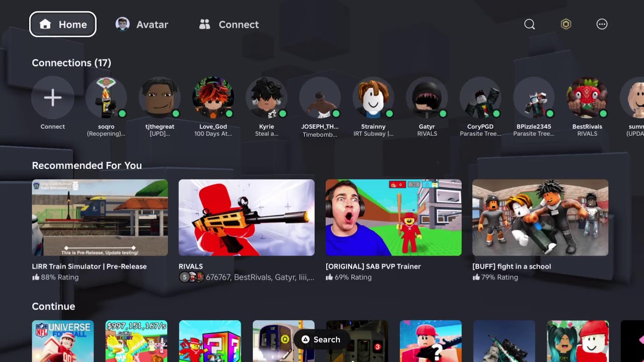Click the '100 Days At...' status text
The height and width of the screenshot is (362, 644).
(213, 134)
